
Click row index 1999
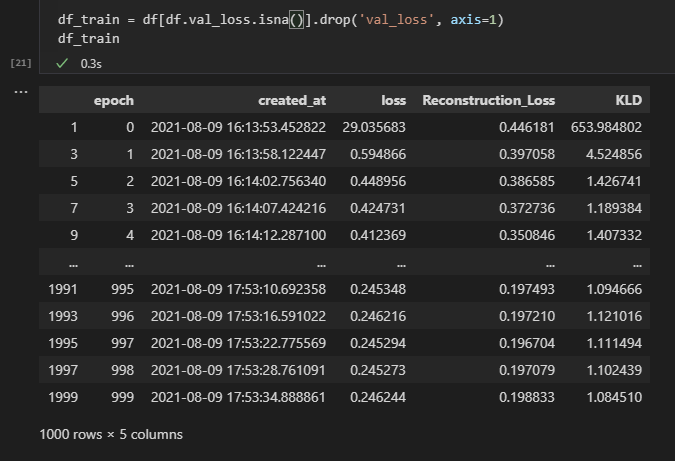(63, 397)
